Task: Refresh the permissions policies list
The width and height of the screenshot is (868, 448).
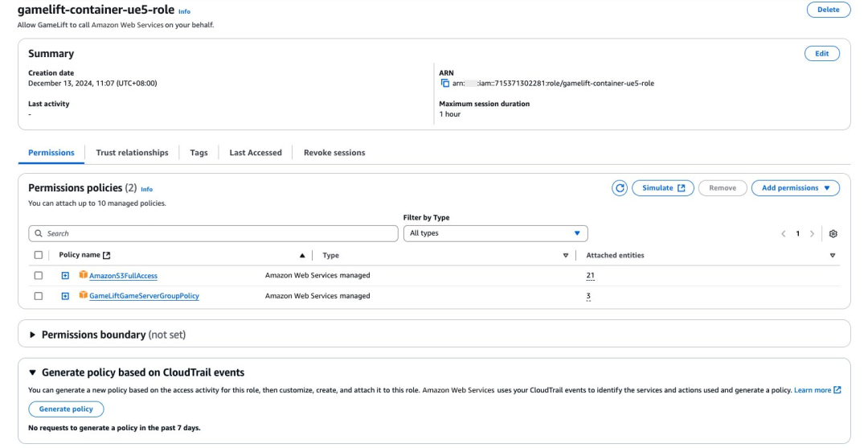Action: [620, 188]
